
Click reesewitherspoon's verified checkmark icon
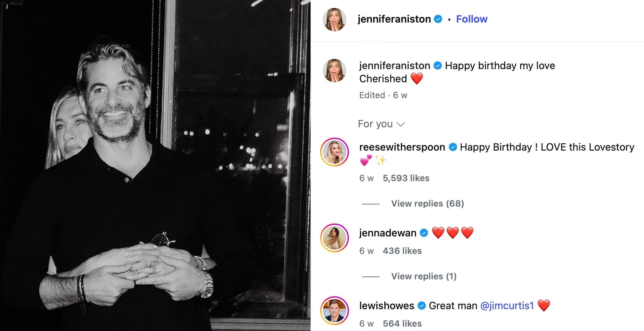click(453, 147)
